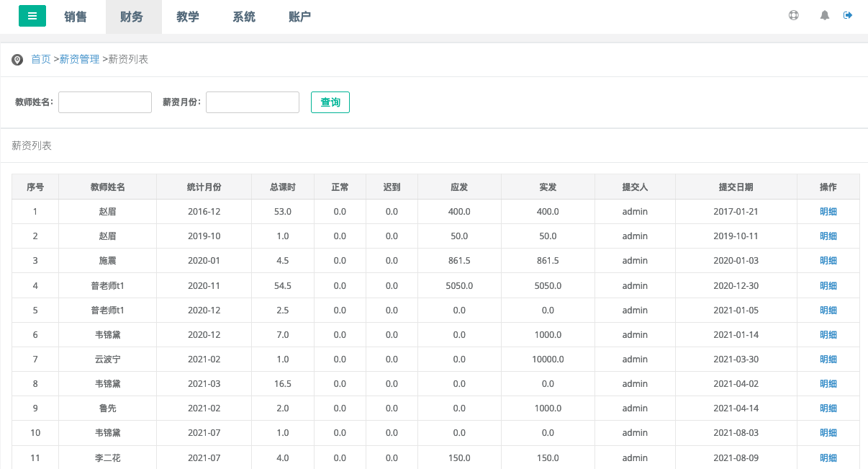Viewport: 868px width, 469px height.
Task: Click the 实发 column header
Action: (x=548, y=187)
